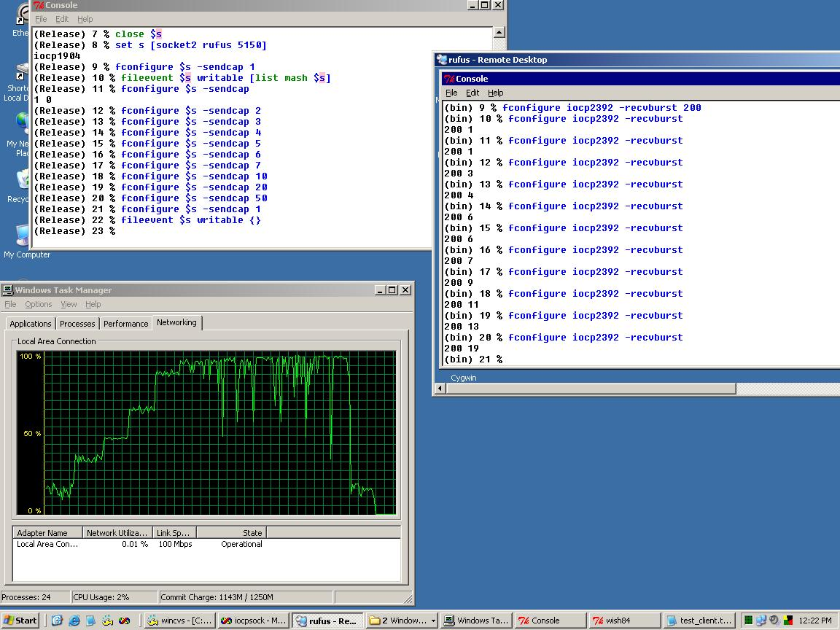
Task: Click the Console scrollbar up arrow
Action: click(x=499, y=32)
